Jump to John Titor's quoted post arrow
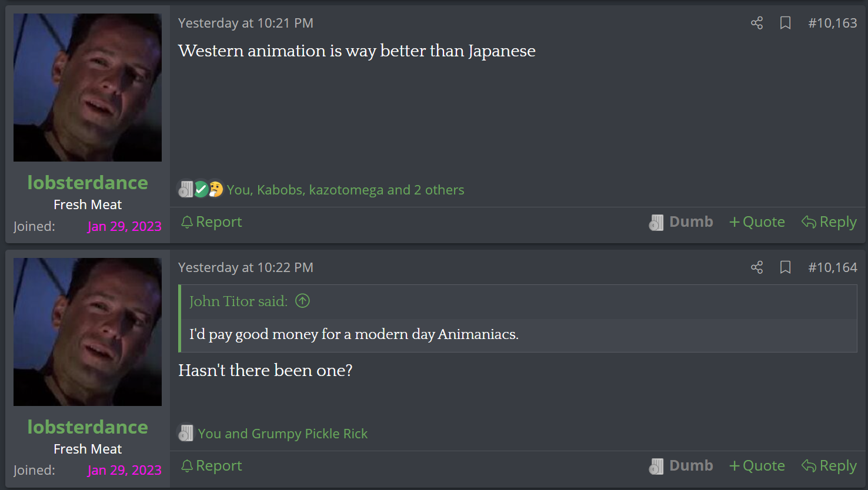 302,301
